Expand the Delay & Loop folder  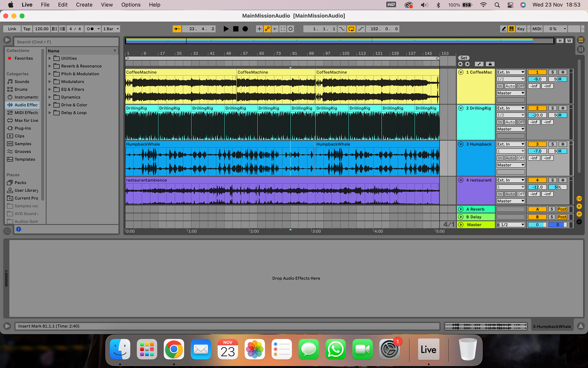[x=50, y=113]
